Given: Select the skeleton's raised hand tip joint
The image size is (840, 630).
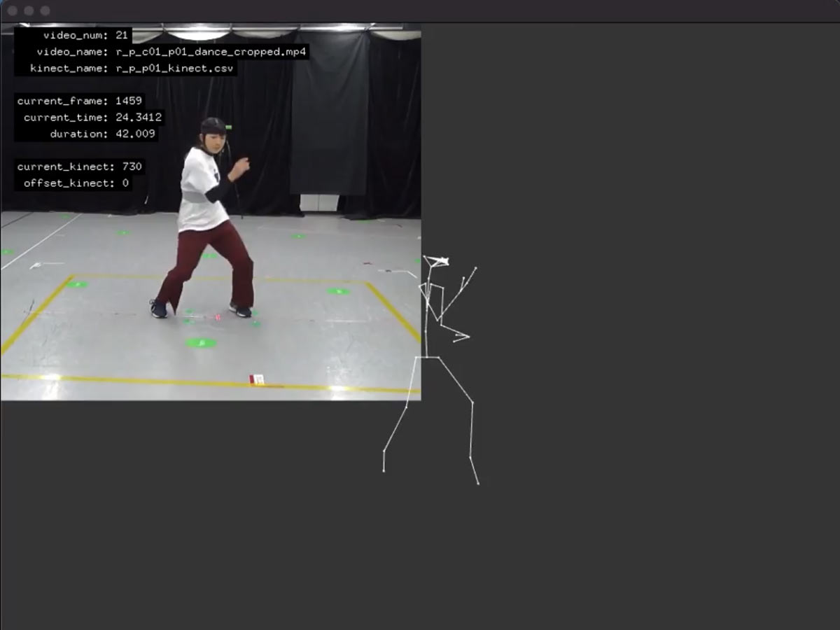Looking at the screenshot, I should coord(475,268).
